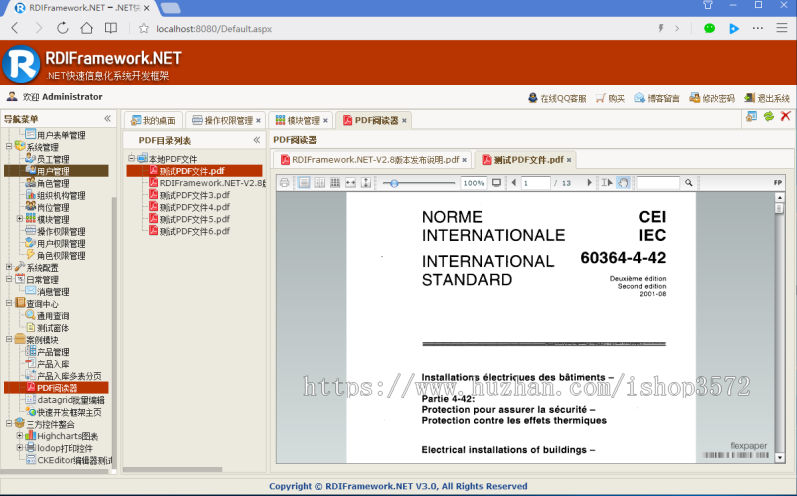Collapse the 查询中心 tree node
Image resolution: width=797 pixels, height=496 pixels.
point(9,303)
